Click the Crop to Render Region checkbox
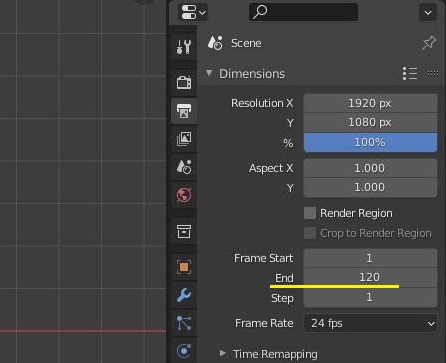This screenshot has height=363, width=446. (x=310, y=233)
